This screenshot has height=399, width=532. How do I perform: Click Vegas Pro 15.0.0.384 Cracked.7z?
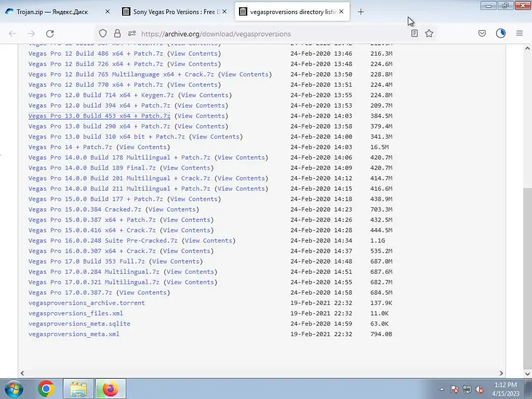85,209
